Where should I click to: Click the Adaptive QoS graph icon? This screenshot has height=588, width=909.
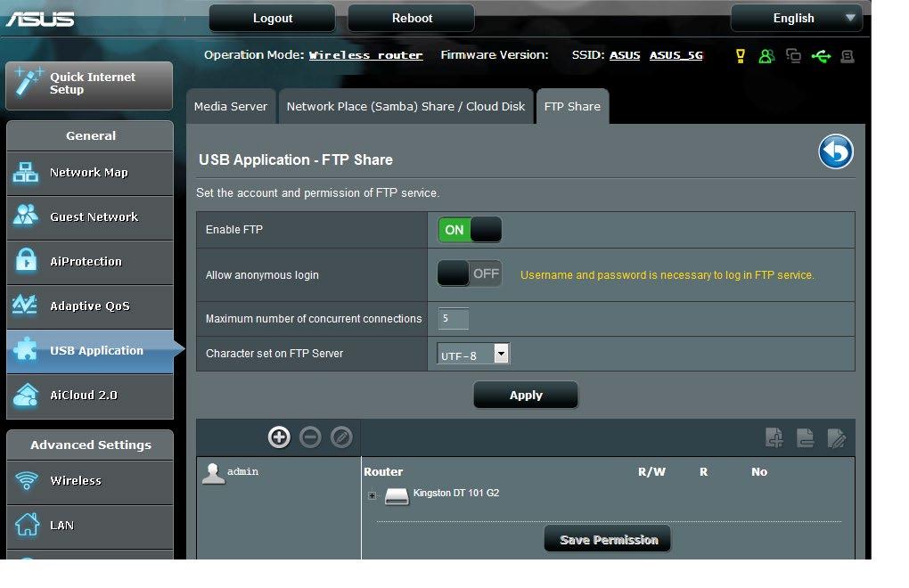25,305
